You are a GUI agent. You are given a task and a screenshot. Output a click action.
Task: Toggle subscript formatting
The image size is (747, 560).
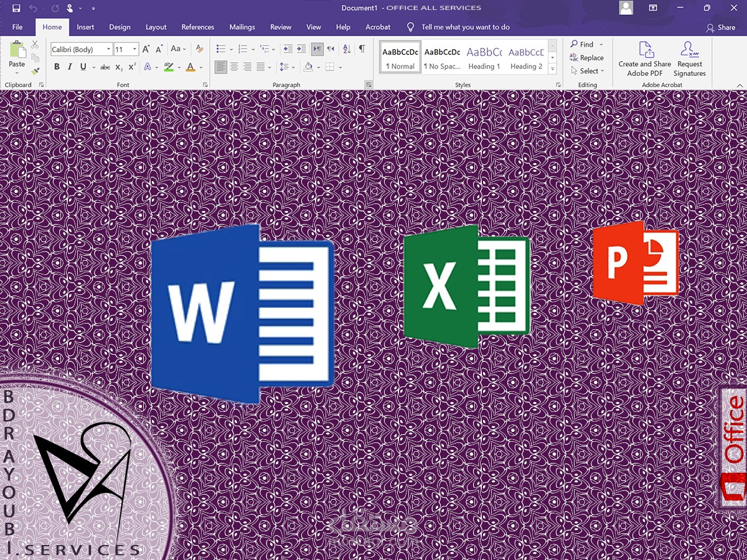pos(119,67)
